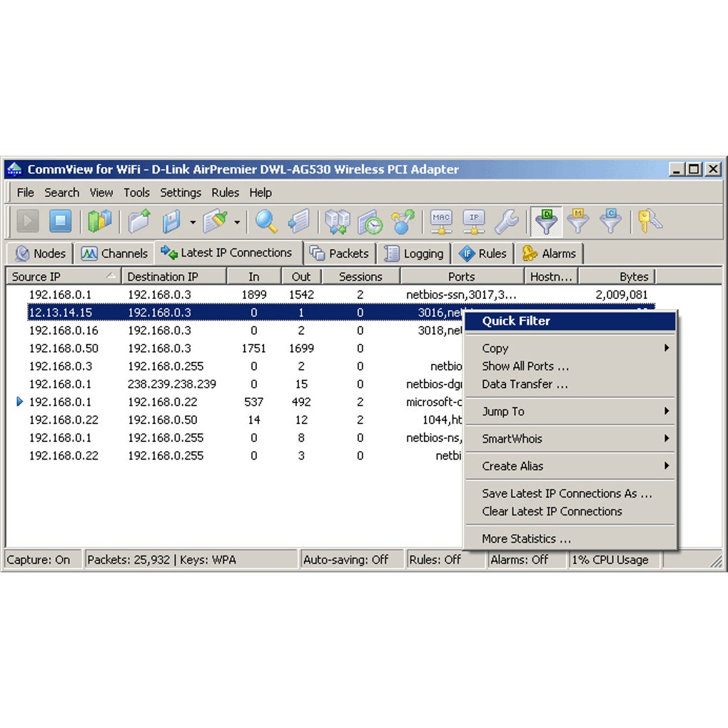
Task: Click the node connection molecule icon
Action: (403, 221)
